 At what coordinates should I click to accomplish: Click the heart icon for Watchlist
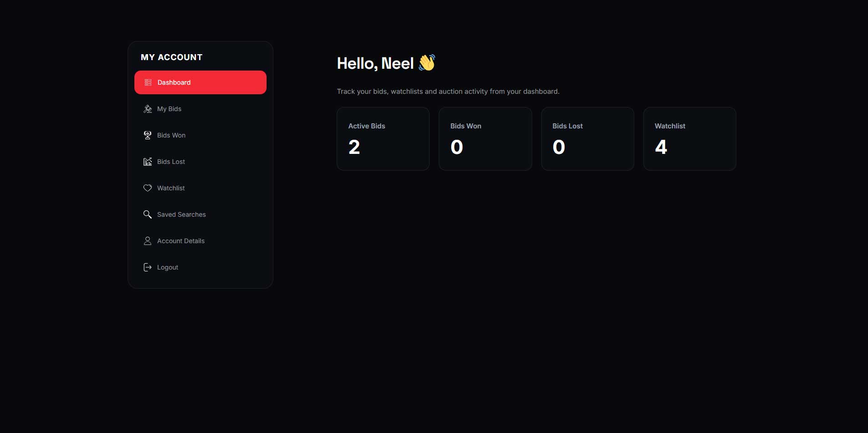pyautogui.click(x=148, y=188)
